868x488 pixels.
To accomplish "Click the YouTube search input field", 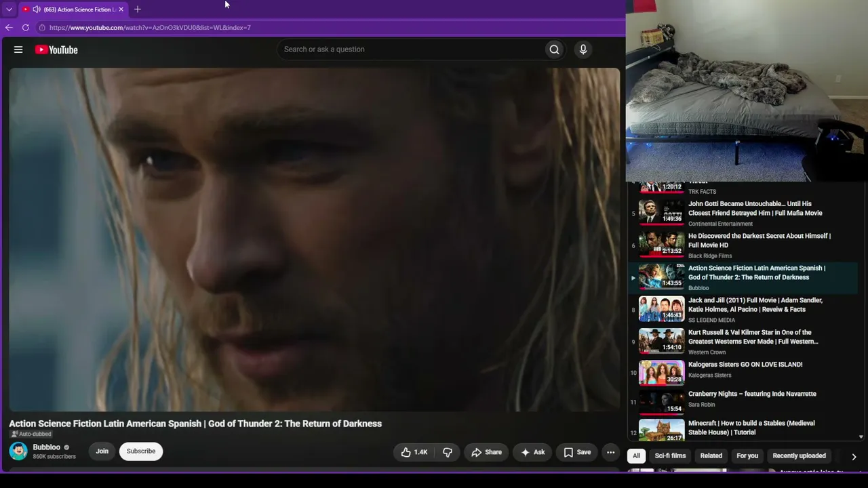I will (x=410, y=49).
